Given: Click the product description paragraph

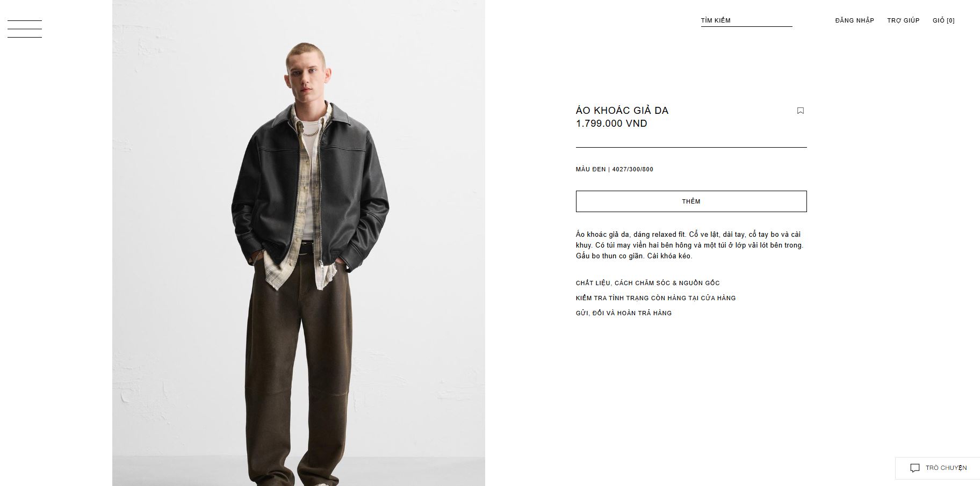Looking at the screenshot, I should point(689,245).
